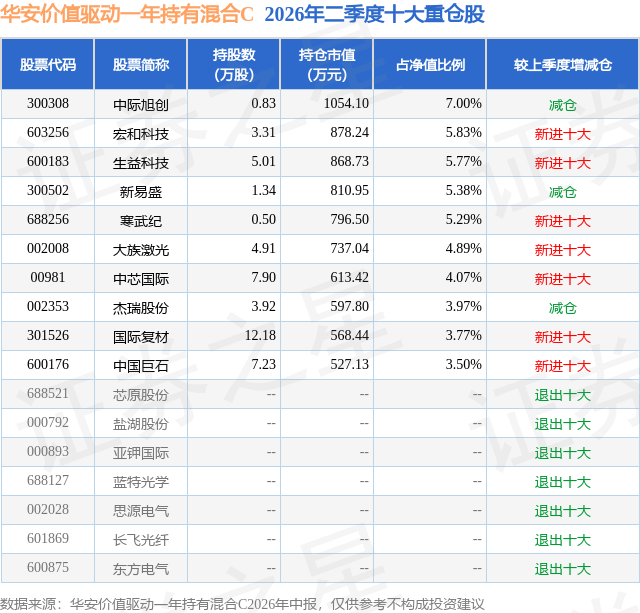Click the 生益科技 stock name
Viewport: 640px width, 613px height.
tap(141, 163)
